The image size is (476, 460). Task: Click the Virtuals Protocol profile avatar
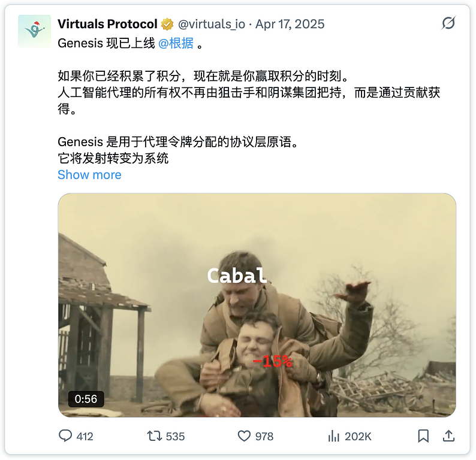(34, 31)
